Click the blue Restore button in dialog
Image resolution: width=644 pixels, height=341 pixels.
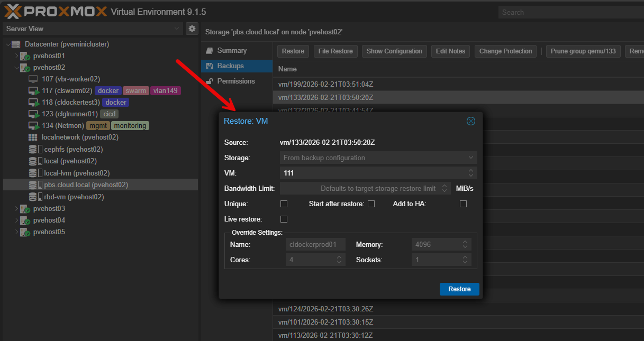coord(459,289)
